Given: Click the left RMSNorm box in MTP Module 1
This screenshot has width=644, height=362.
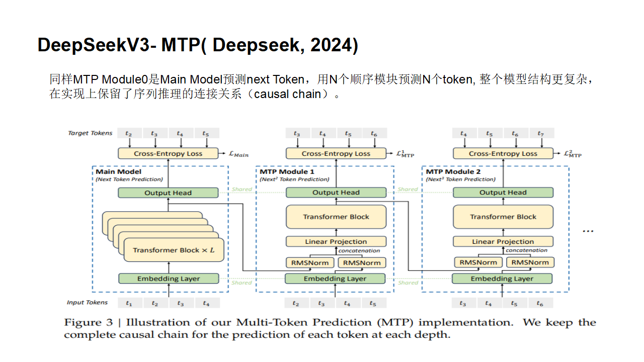Looking at the screenshot, I should click(x=310, y=262).
